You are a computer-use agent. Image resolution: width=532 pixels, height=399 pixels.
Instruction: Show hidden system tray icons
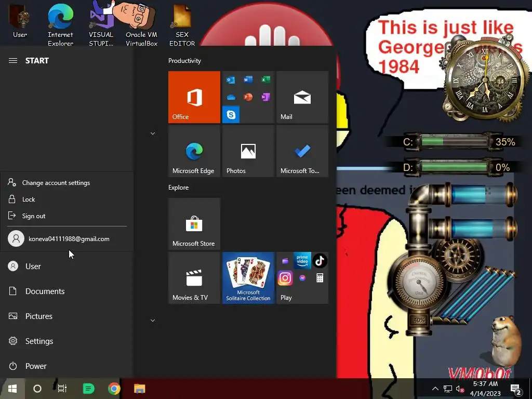(x=435, y=389)
